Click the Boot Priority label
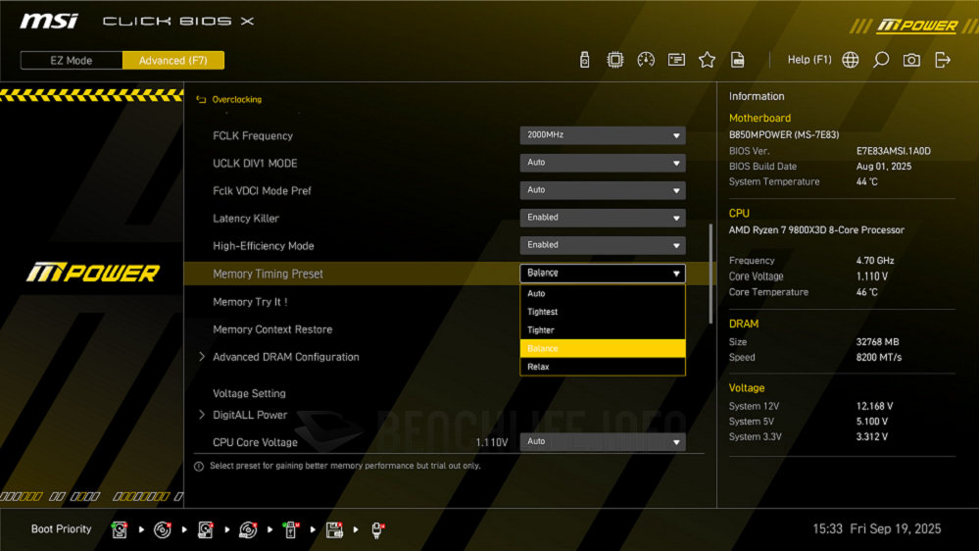The height and width of the screenshot is (551, 980). pyautogui.click(x=61, y=529)
